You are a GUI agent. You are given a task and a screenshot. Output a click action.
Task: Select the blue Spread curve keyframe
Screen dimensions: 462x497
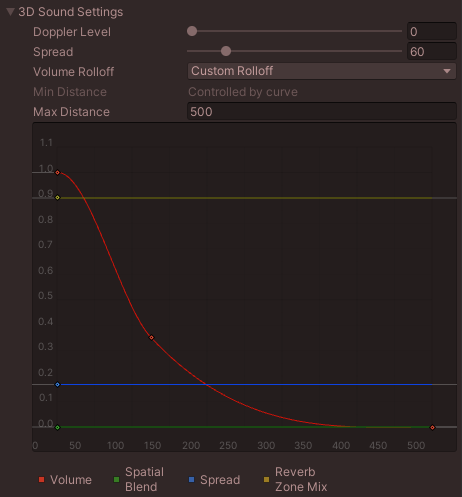click(x=57, y=385)
